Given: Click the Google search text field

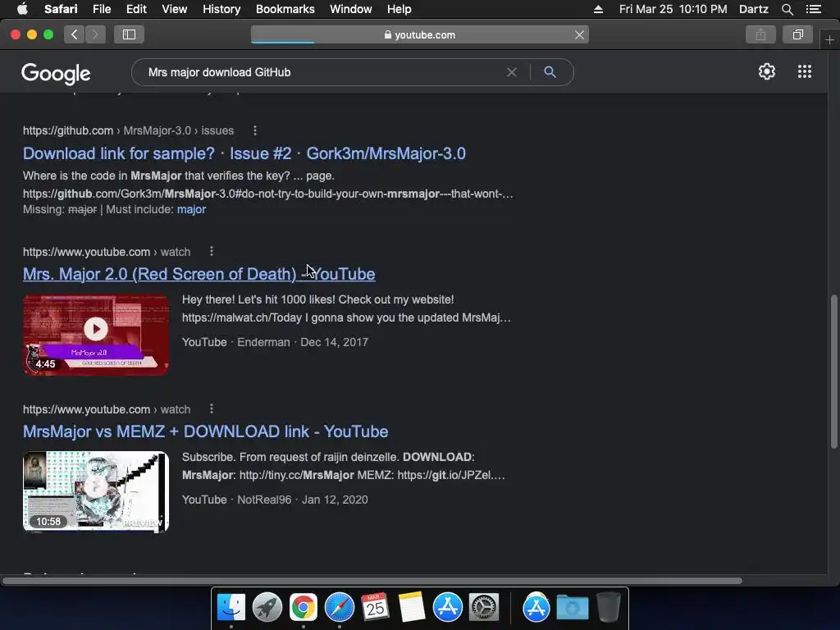Looking at the screenshot, I should 322,72.
